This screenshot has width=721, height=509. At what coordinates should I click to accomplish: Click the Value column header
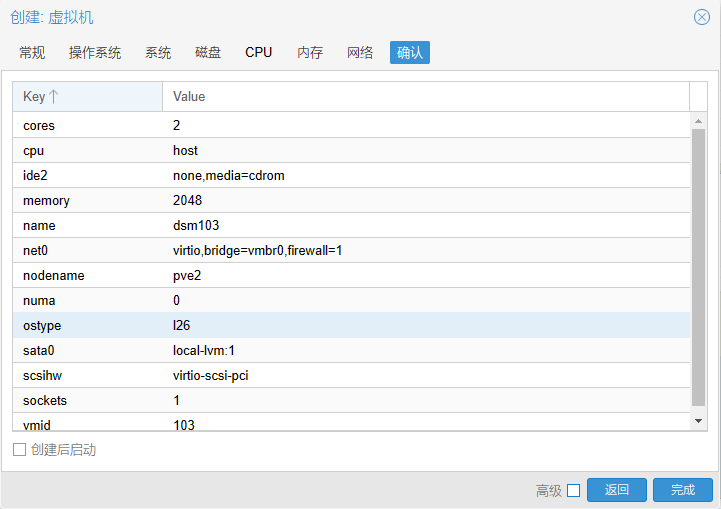pyautogui.click(x=426, y=97)
